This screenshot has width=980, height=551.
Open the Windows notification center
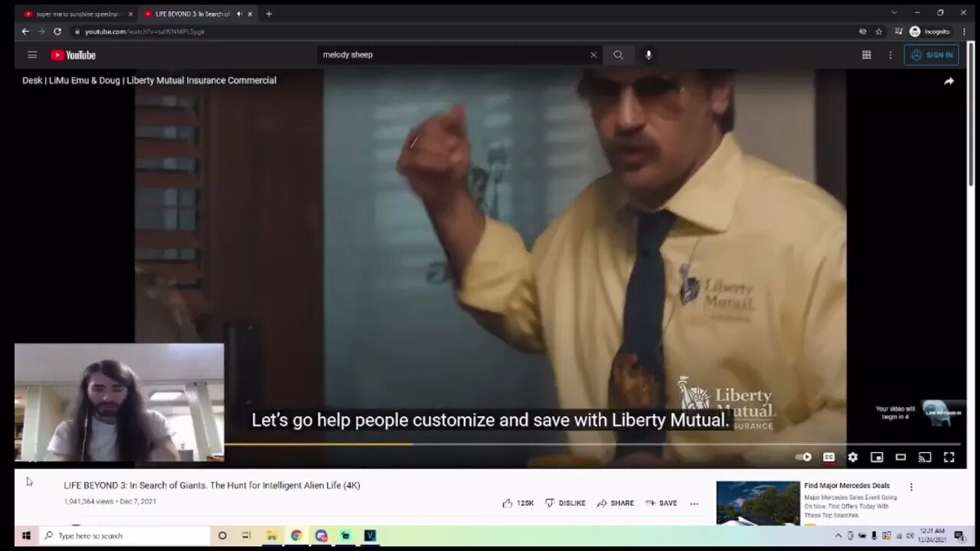[x=959, y=536]
